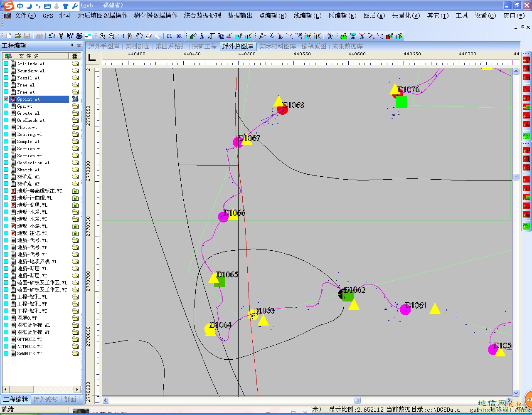
Task: Select the Zoom Out magnifier tool
Action: 111,36
